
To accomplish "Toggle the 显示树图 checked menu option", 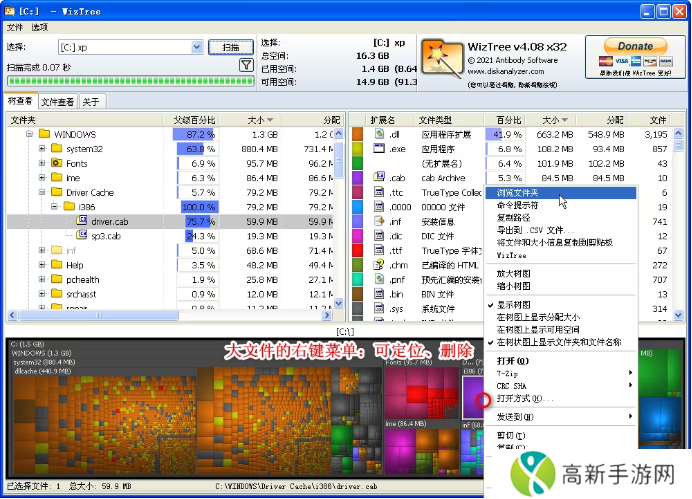I will pyautogui.click(x=515, y=305).
